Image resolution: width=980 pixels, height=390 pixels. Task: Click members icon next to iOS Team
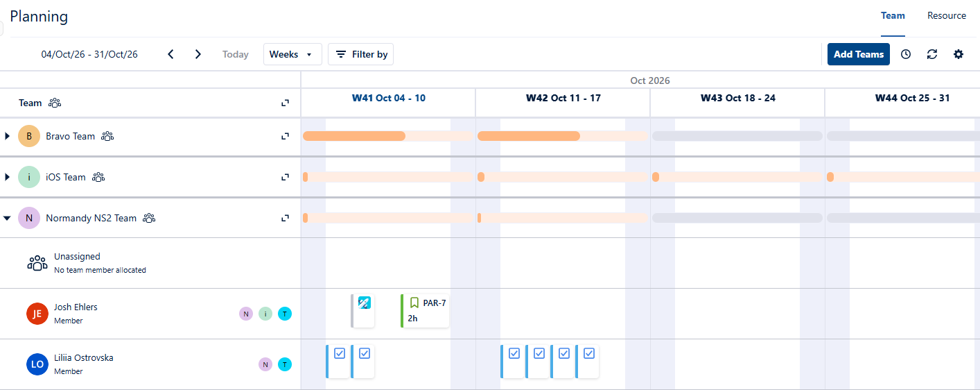point(98,177)
